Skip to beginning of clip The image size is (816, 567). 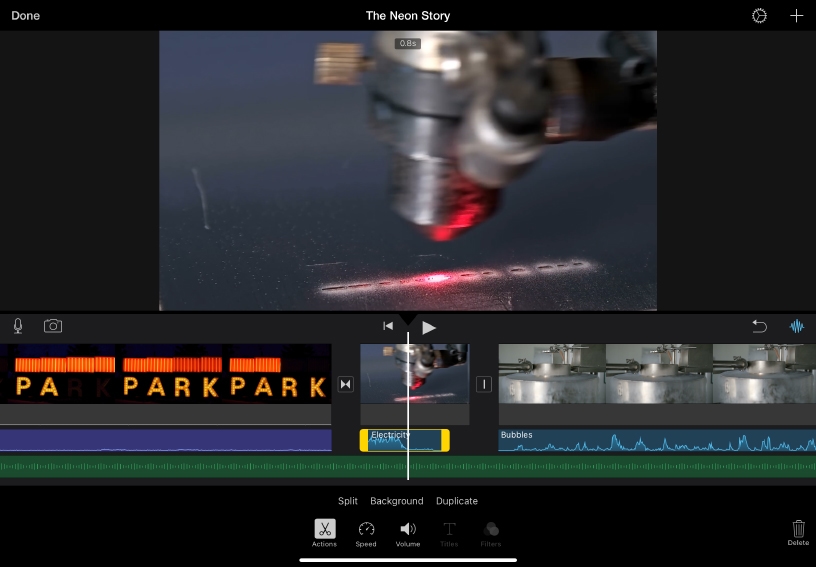[388, 326]
